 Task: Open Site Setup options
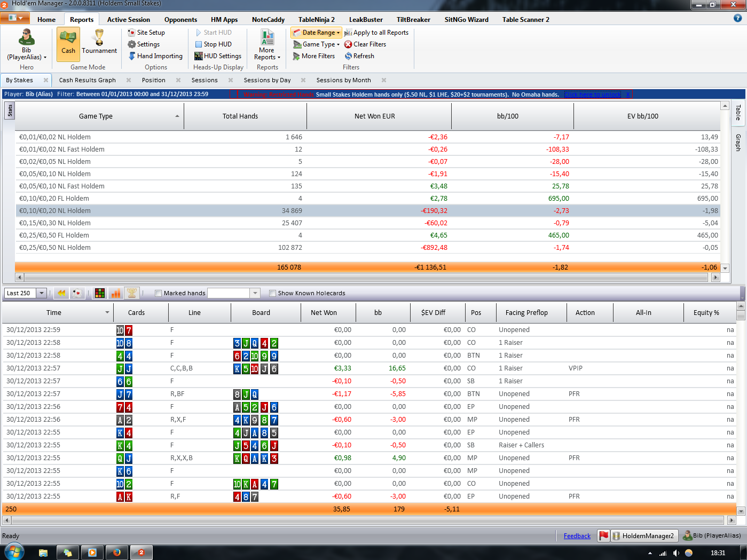pyautogui.click(x=146, y=33)
